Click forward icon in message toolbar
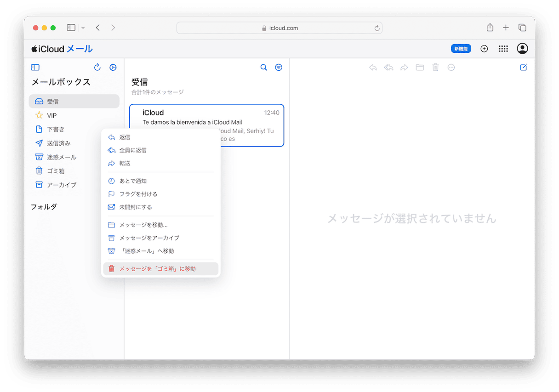This screenshot has height=392, width=559. [x=404, y=68]
